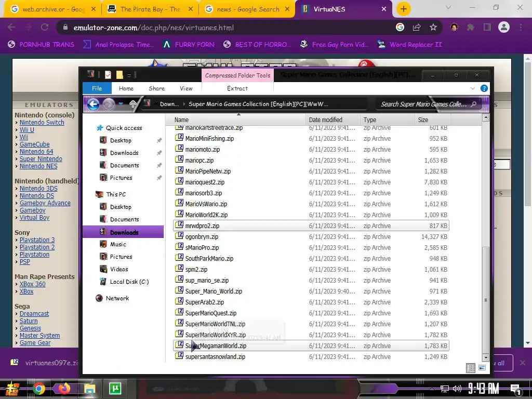Screen dimensions: 532x399
Task: Expand the Explorer ribbon chevron
Action: coord(472,88)
